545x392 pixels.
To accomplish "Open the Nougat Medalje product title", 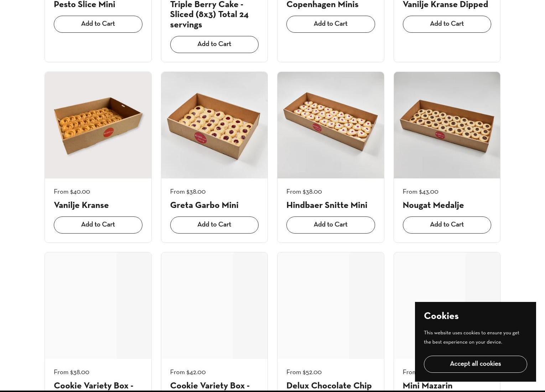I will (433, 205).
